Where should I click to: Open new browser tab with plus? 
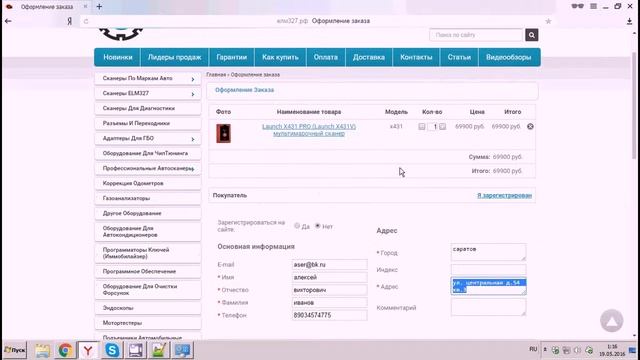99,7
